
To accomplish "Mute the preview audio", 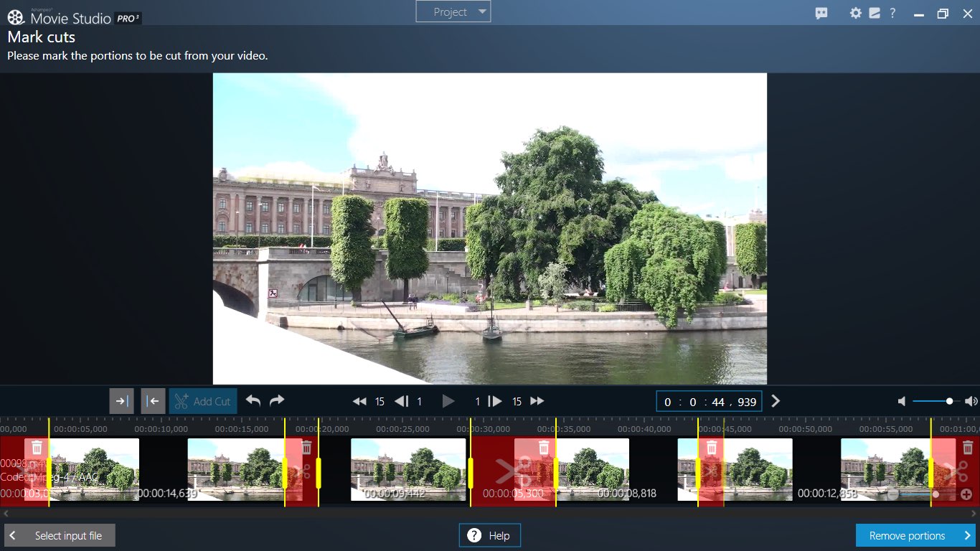I will click(901, 401).
